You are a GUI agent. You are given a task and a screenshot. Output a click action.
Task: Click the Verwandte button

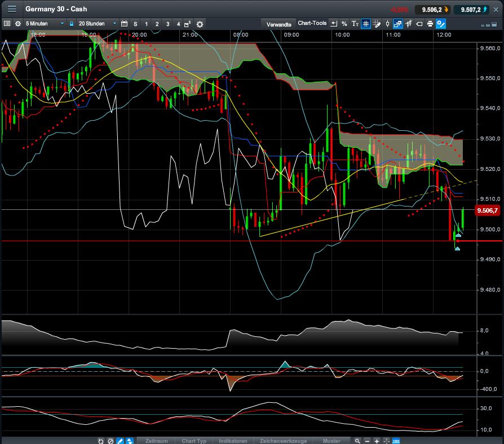pyautogui.click(x=278, y=24)
